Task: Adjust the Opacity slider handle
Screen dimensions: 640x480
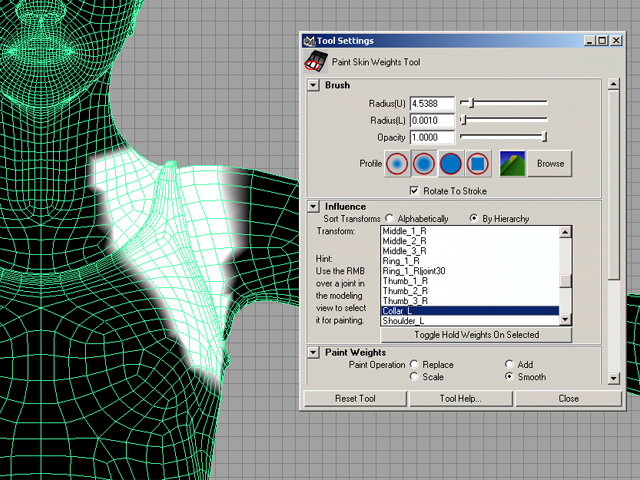Action: [x=544, y=136]
